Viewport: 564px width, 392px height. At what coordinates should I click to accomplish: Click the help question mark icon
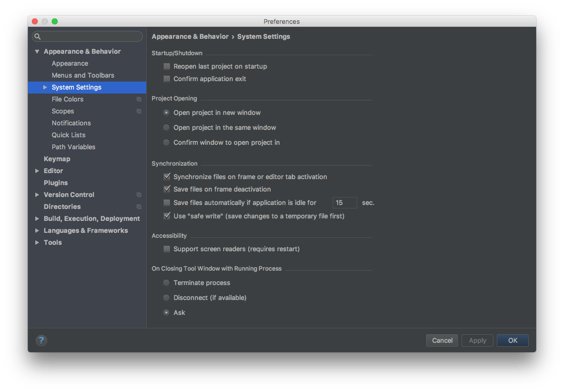(x=41, y=340)
